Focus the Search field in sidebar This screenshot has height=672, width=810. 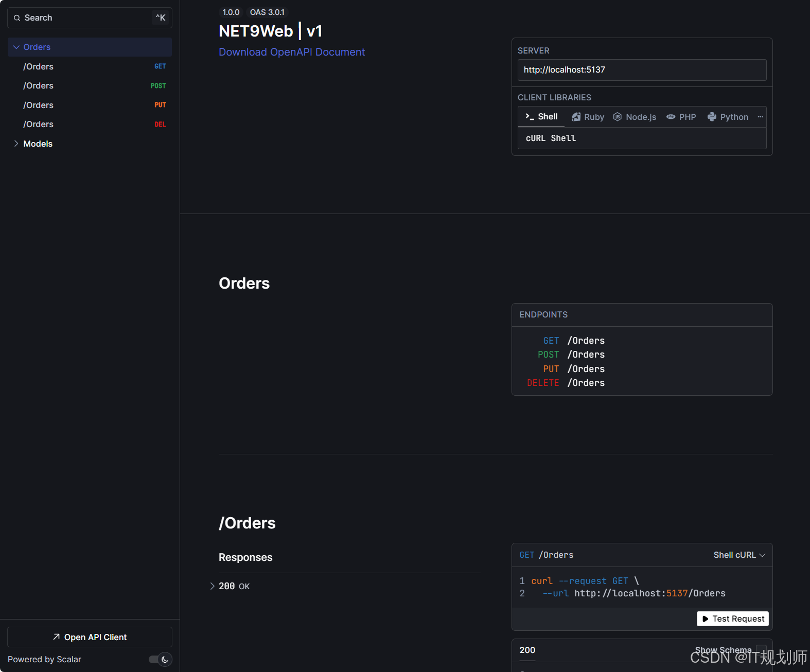tap(90, 18)
